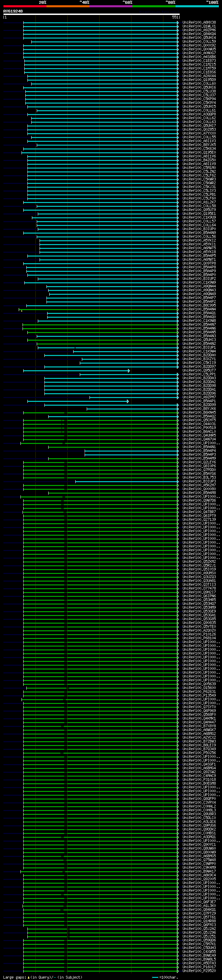Select the UniRef100_B9WCA9 label
The height and width of the screenshot is (980, 222).
[x=199, y=956]
